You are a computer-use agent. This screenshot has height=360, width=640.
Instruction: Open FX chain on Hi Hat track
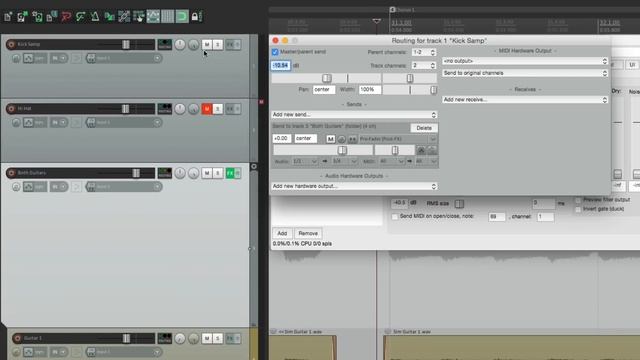pos(230,109)
